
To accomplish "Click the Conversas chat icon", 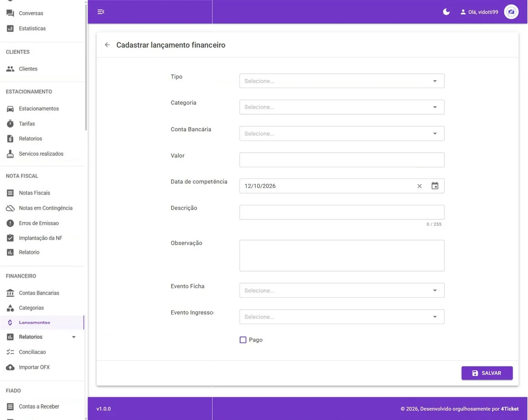I will click(x=10, y=13).
